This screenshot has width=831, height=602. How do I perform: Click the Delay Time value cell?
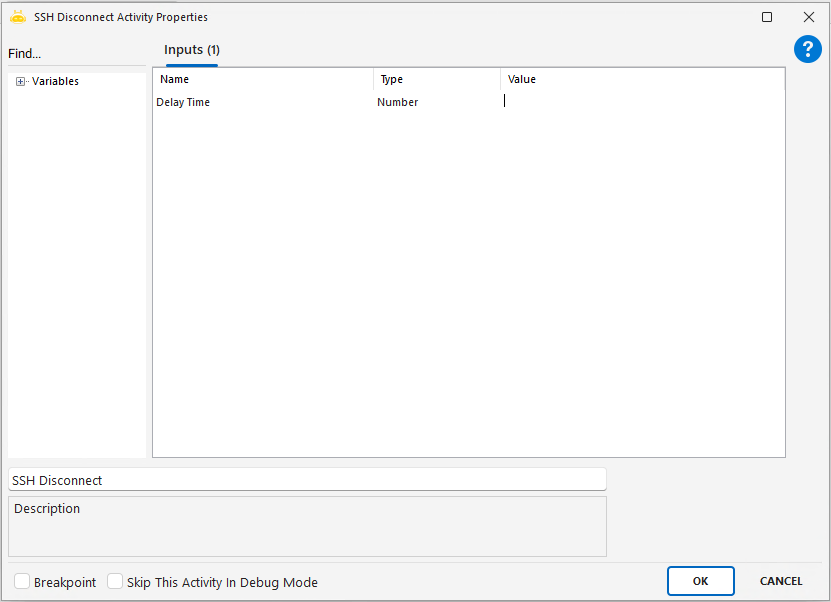pos(640,102)
